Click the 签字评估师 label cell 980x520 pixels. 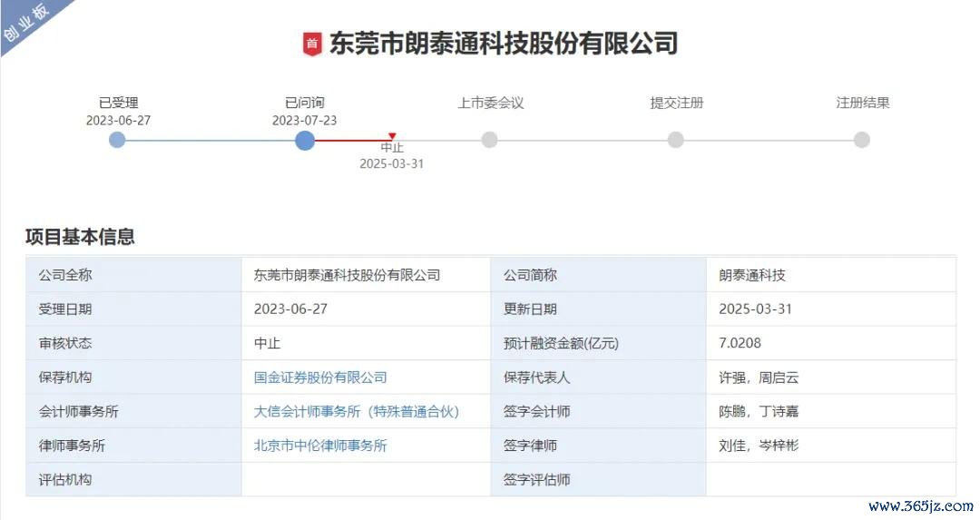[599, 479]
